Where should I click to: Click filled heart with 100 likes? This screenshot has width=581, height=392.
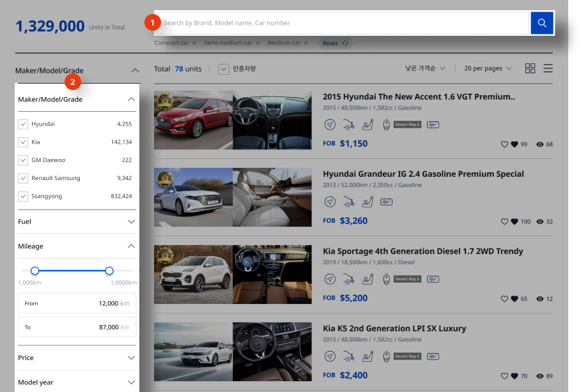point(515,222)
